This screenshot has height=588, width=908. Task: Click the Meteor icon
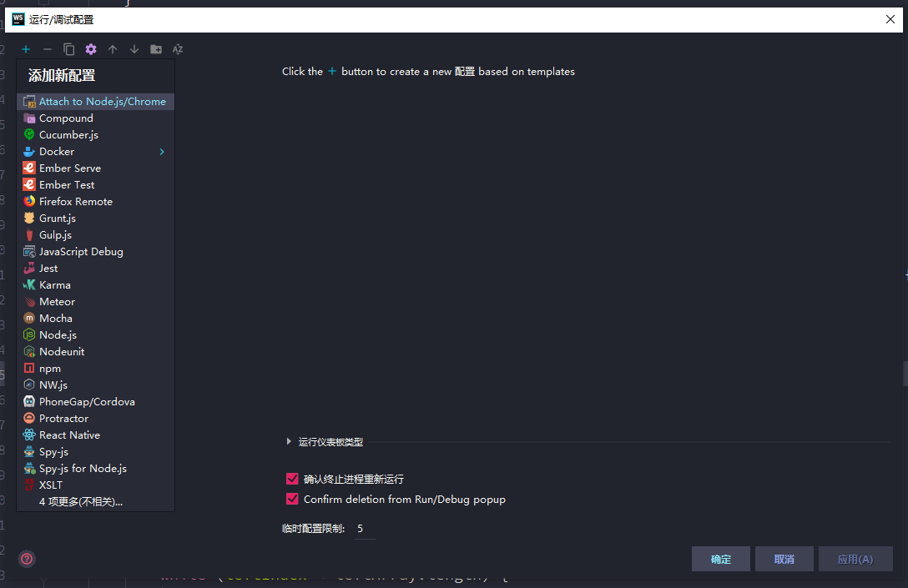pyautogui.click(x=29, y=302)
